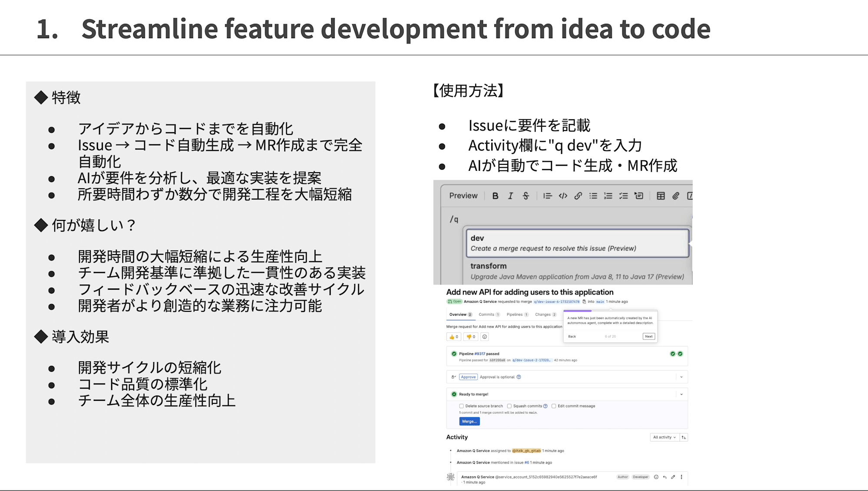This screenshot has height=491, width=868.
Task: Open pipeline #9317 link
Action: pyautogui.click(x=480, y=354)
